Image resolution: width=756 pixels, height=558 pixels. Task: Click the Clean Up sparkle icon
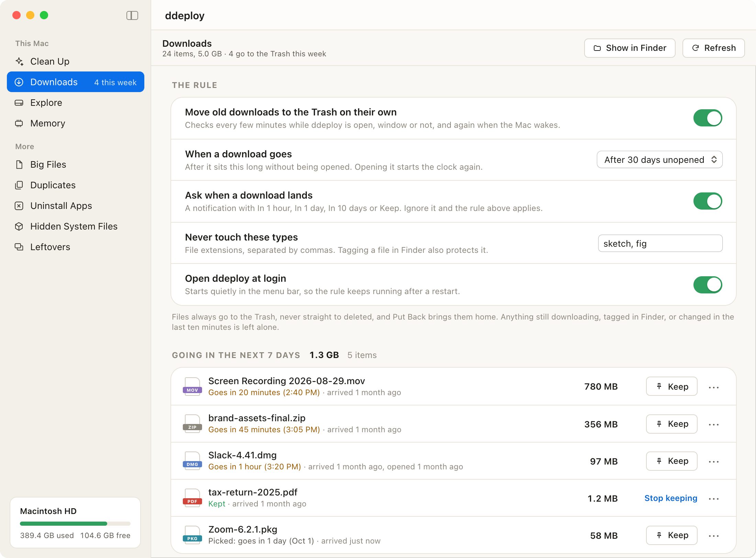coord(19,62)
